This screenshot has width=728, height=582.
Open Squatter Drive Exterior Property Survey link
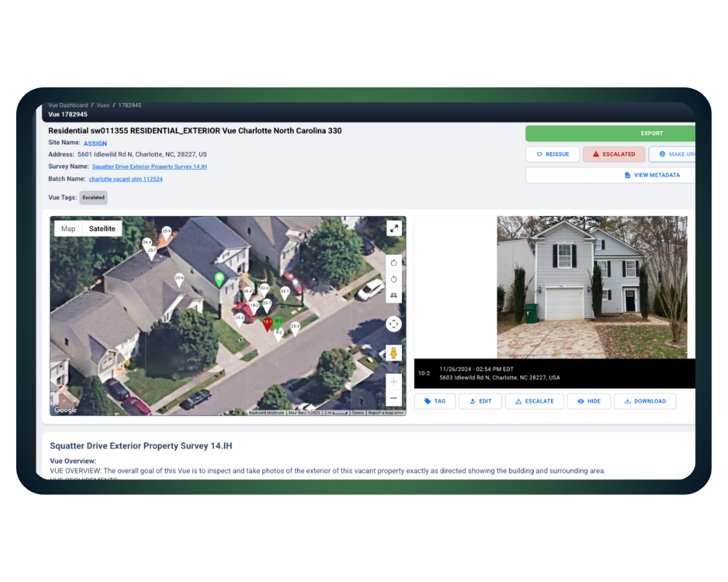pos(149,167)
